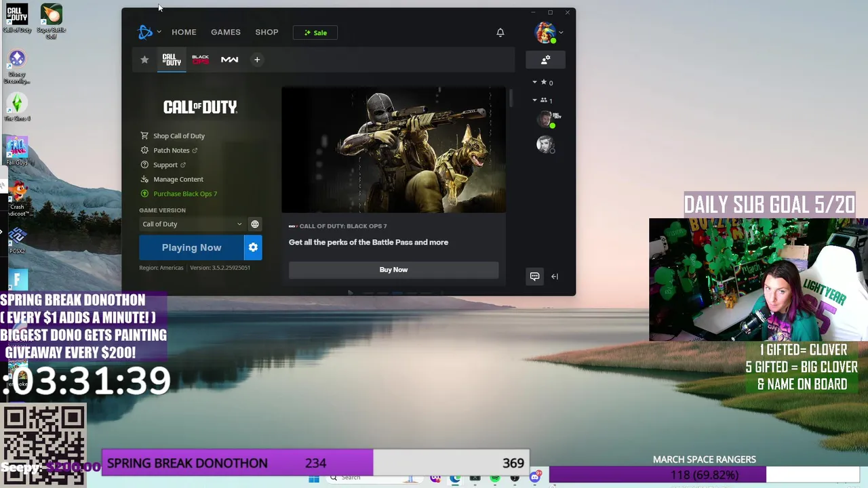Open the GAMES tab

point(226,33)
